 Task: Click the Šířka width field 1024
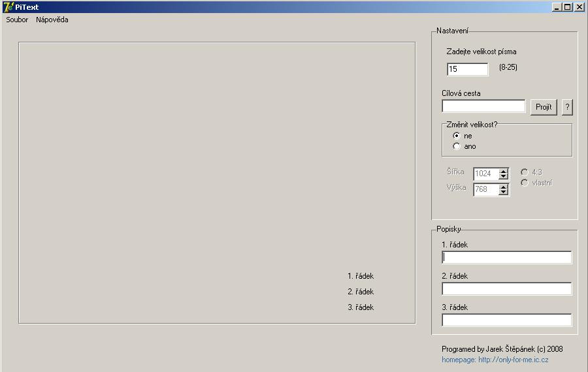pyautogui.click(x=485, y=174)
